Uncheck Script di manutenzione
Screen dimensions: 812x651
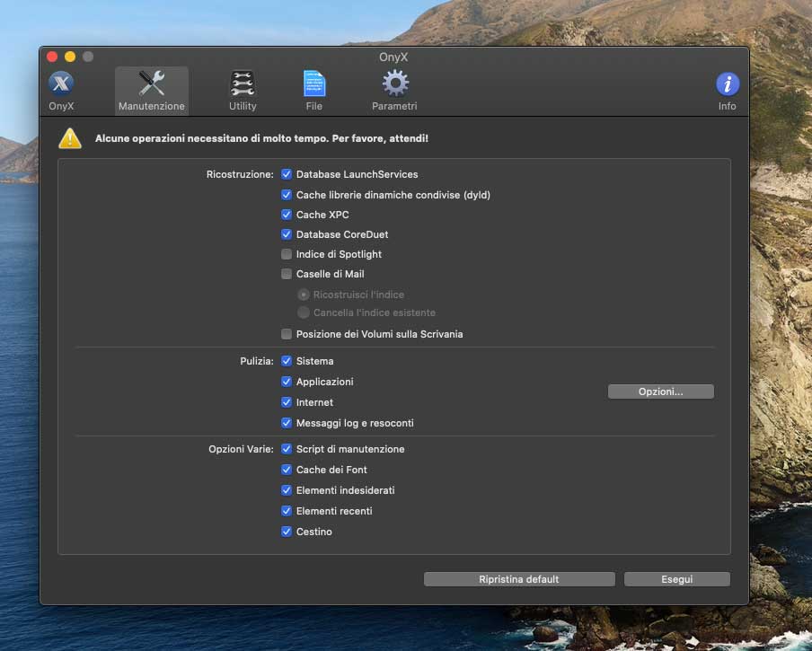point(287,449)
